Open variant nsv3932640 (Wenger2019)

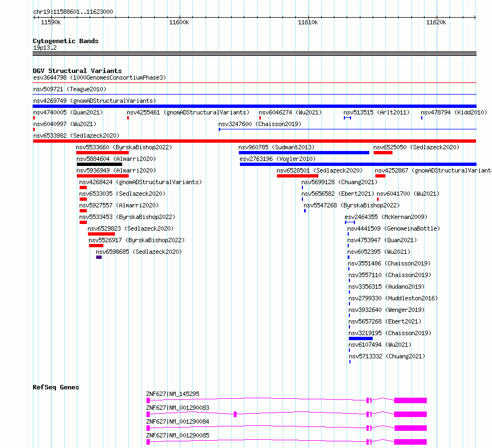(x=386, y=310)
